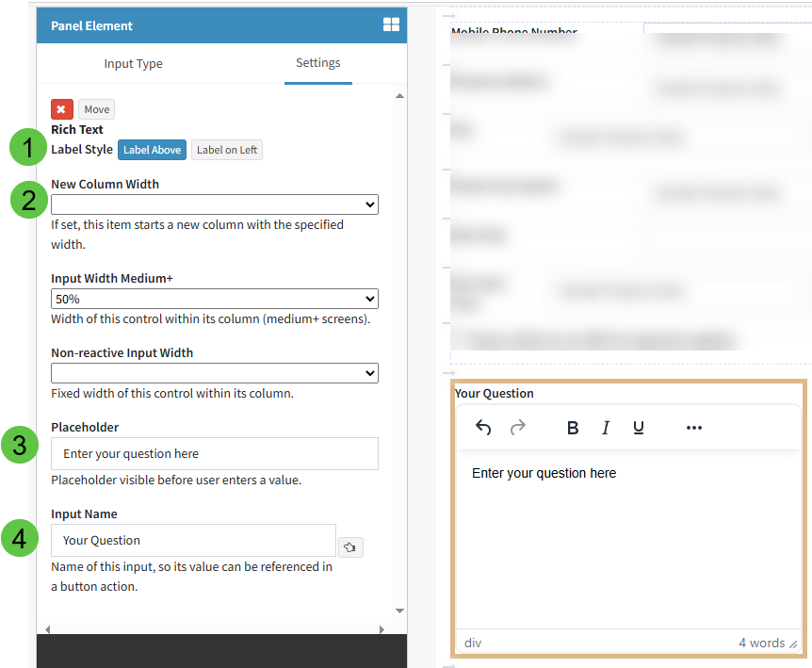The image size is (812, 668).
Task: Click the Input Name text field
Action: pyautogui.click(x=193, y=540)
